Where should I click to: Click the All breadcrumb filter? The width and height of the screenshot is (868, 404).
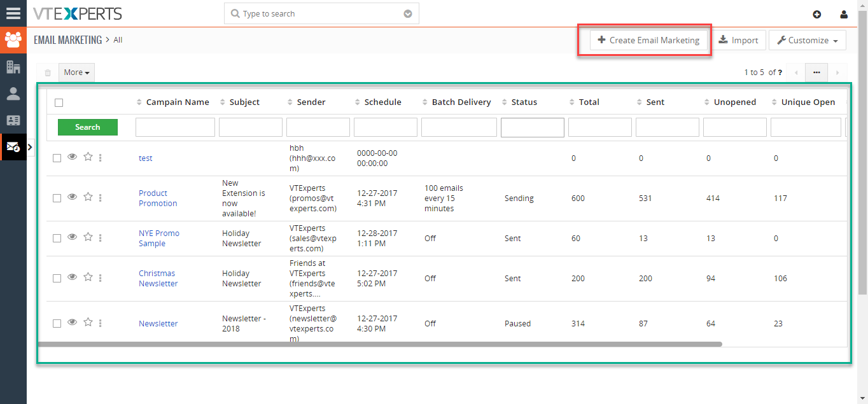(x=118, y=40)
